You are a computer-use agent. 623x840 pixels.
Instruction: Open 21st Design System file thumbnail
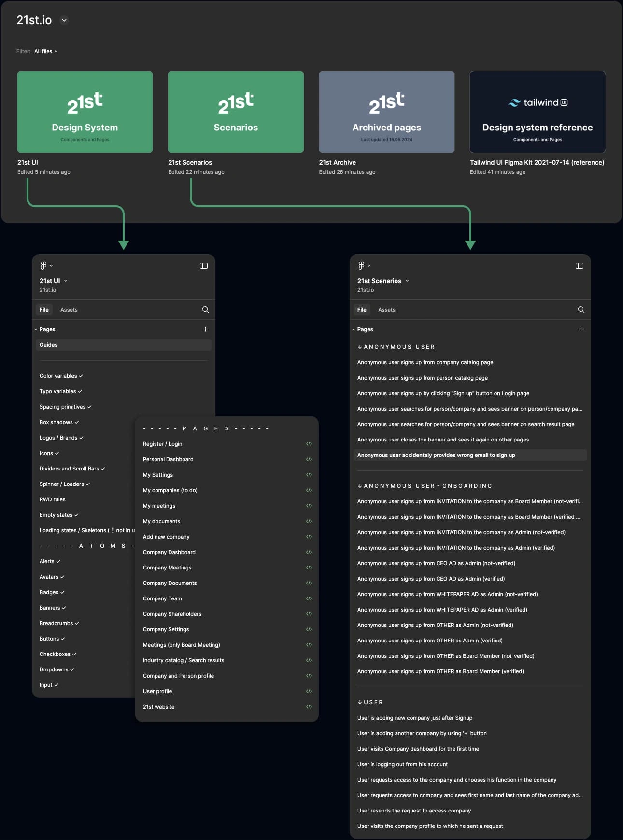85,112
